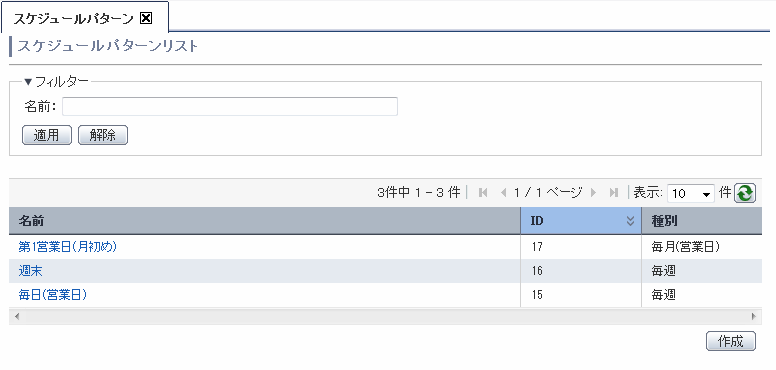Click the horizontal scrollbar right arrow

(x=754, y=316)
